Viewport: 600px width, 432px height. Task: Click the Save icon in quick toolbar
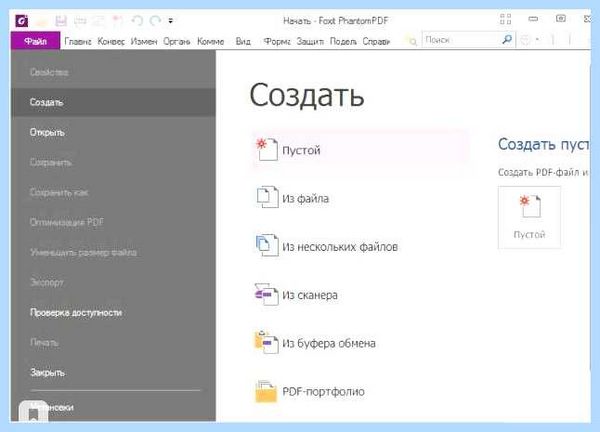coord(61,21)
